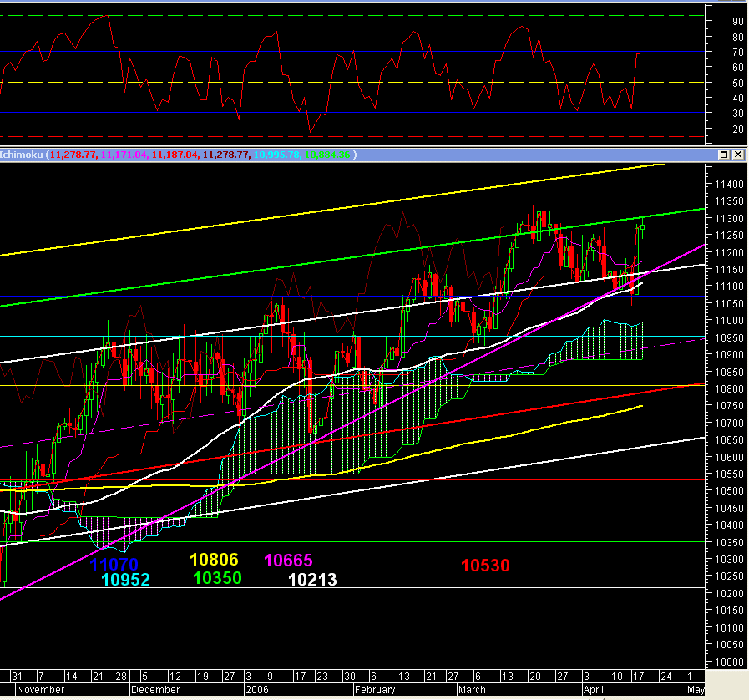Click the 12 date label in December
The image size is (749, 700).
pyautogui.click(x=175, y=677)
